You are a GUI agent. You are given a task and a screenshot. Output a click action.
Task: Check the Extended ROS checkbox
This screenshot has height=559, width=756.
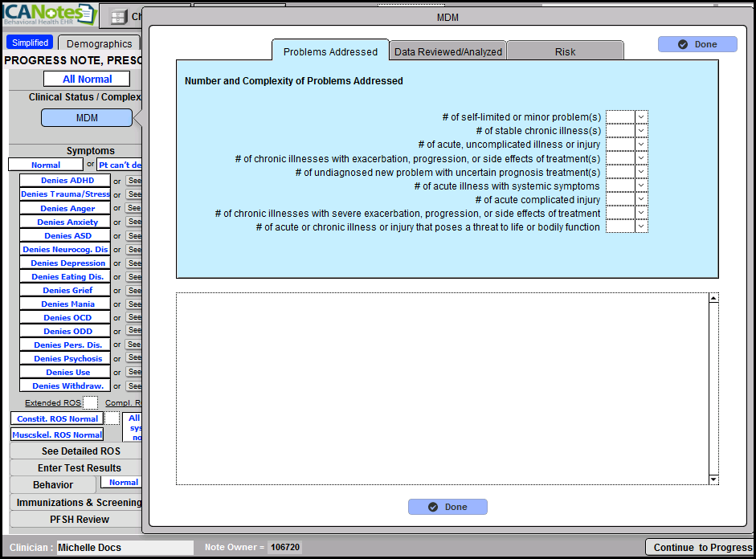coord(90,403)
